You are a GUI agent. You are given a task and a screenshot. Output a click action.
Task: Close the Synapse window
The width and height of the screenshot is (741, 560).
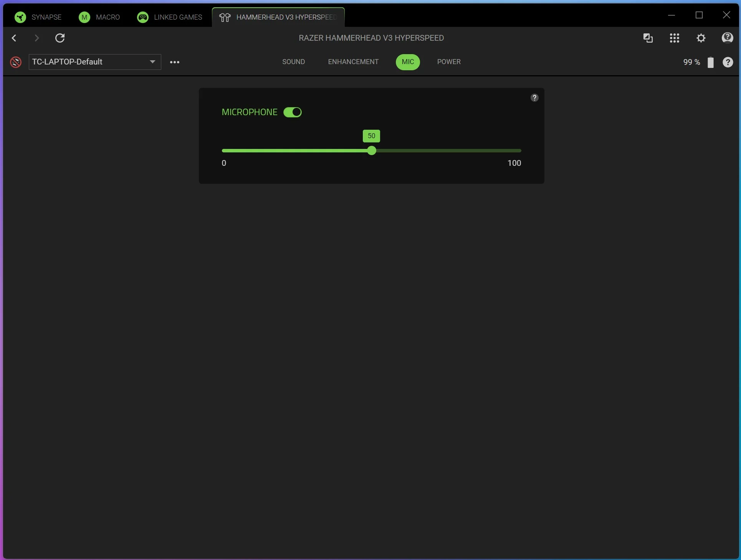click(x=726, y=15)
